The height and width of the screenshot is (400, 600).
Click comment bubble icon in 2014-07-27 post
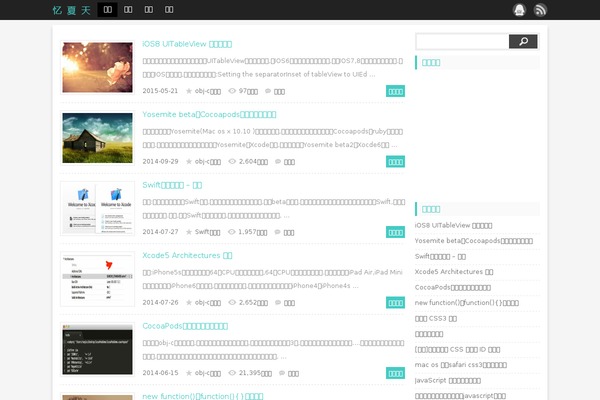pyautogui.click(x=278, y=232)
